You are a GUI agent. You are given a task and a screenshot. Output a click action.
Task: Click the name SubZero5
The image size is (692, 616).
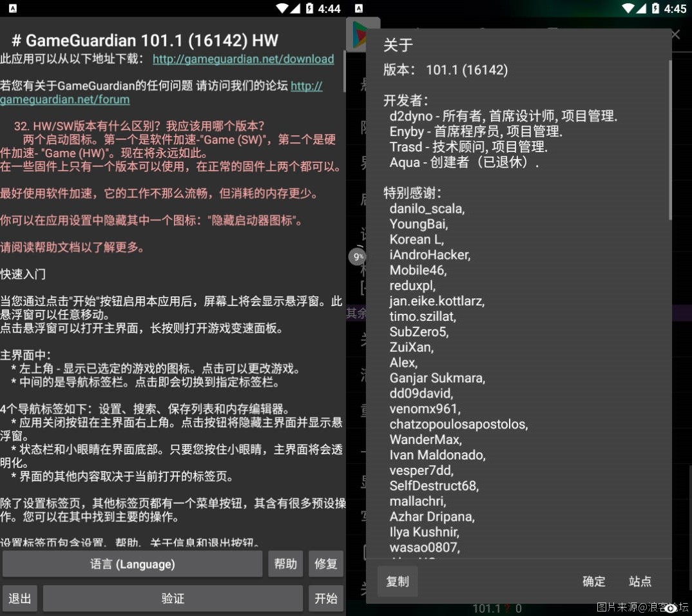(x=419, y=332)
